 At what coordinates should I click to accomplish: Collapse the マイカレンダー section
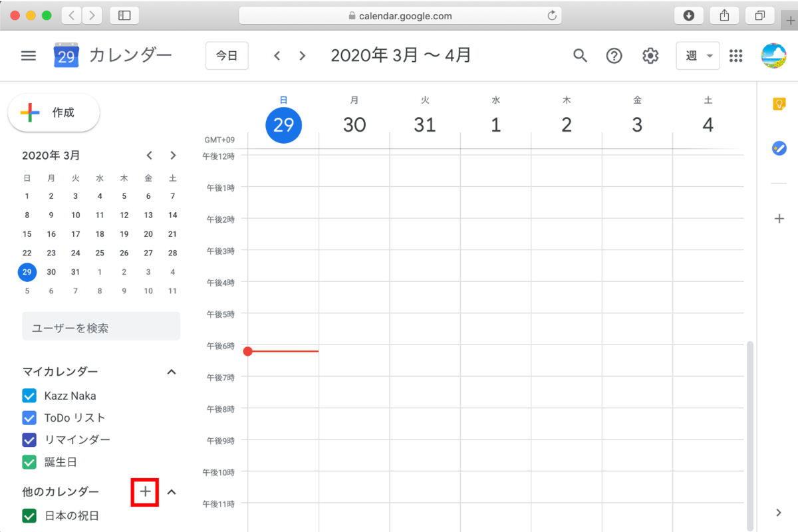[x=172, y=371]
